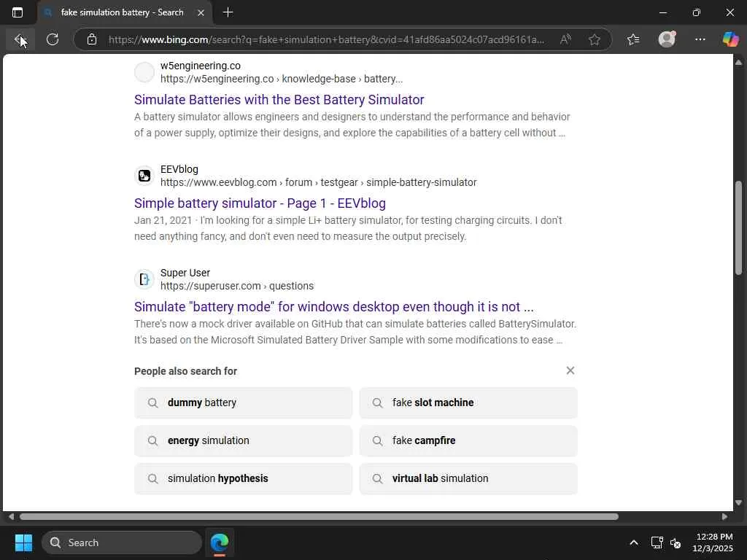The image size is (747, 560).
Task: Close the fake simulation battery tab
Action: point(201,13)
